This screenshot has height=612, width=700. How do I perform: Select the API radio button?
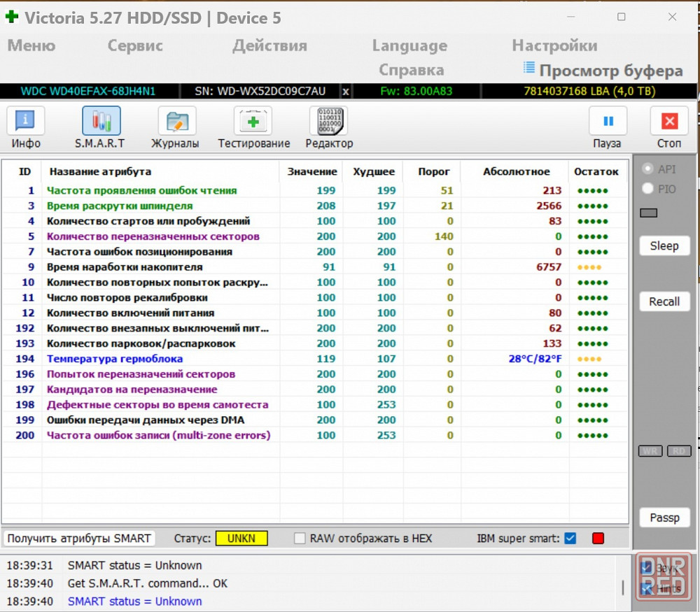click(x=647, y=169)
